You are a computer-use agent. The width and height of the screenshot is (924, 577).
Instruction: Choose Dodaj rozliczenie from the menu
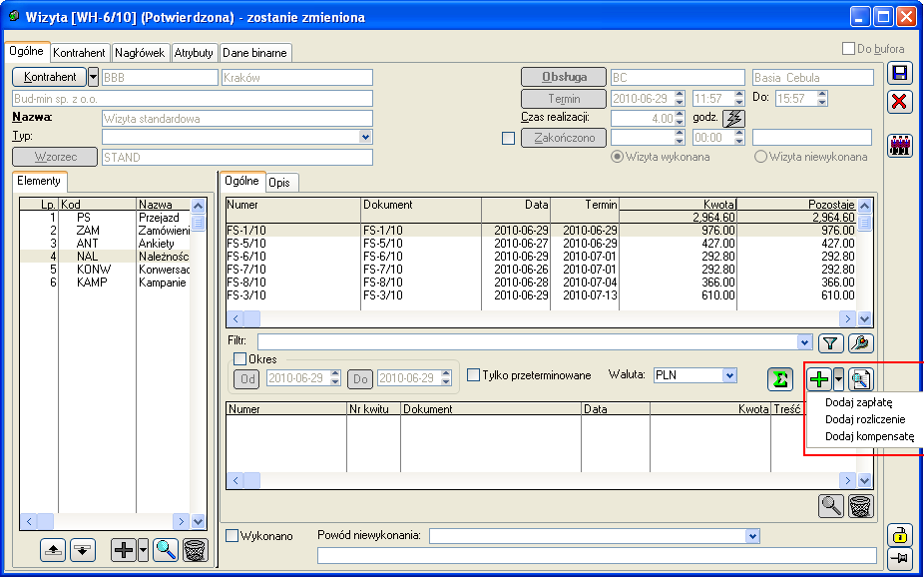pos(865,419)
